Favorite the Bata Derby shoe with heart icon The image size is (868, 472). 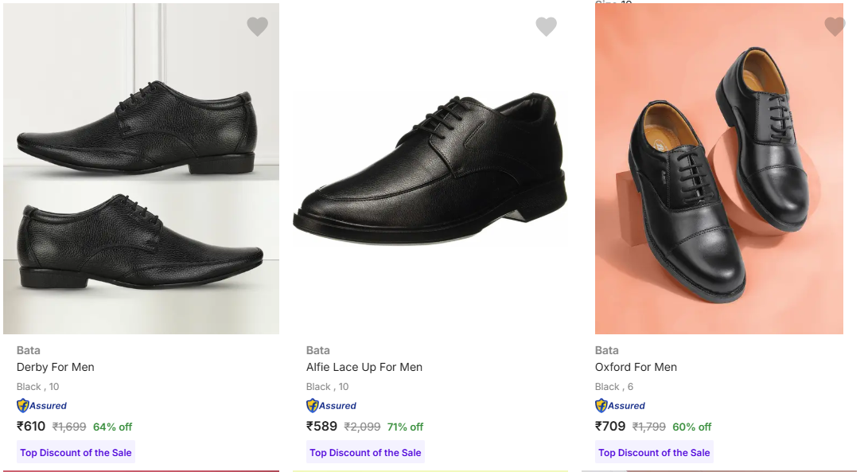click(x=257, y=27)
